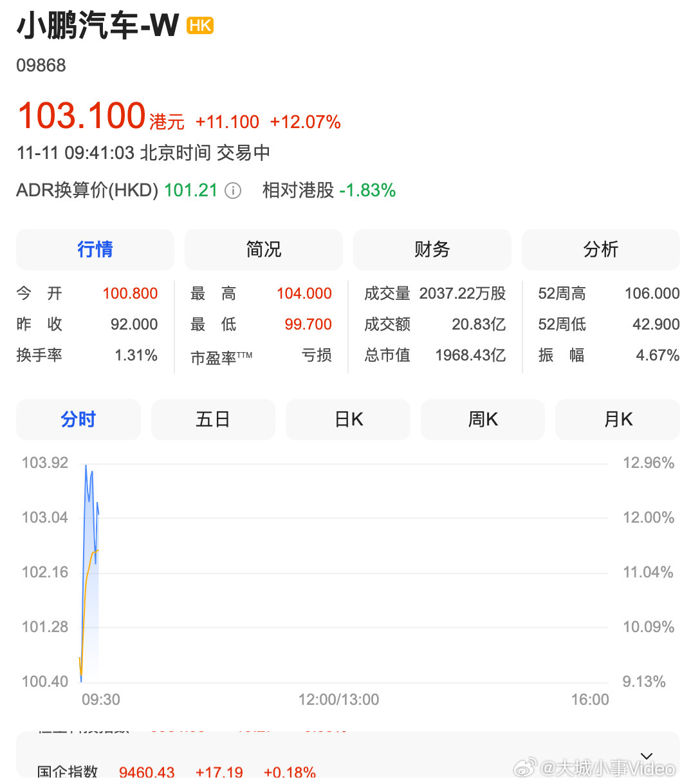
Task: Open the 月K chart view
Action: click(616, 419)
